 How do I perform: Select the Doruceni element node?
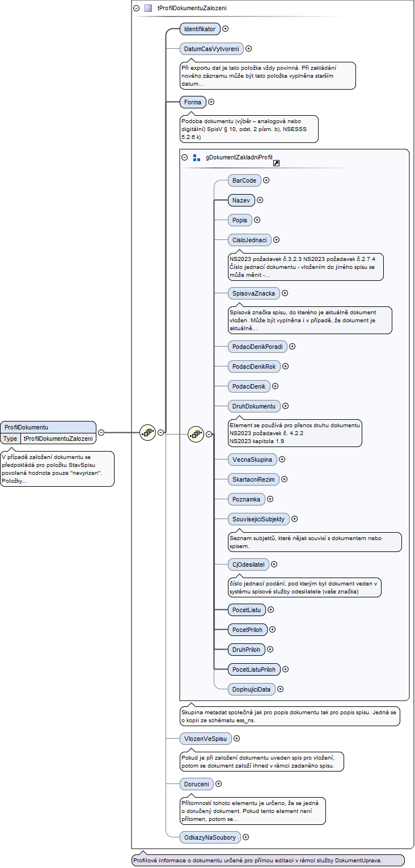[196, 784]
